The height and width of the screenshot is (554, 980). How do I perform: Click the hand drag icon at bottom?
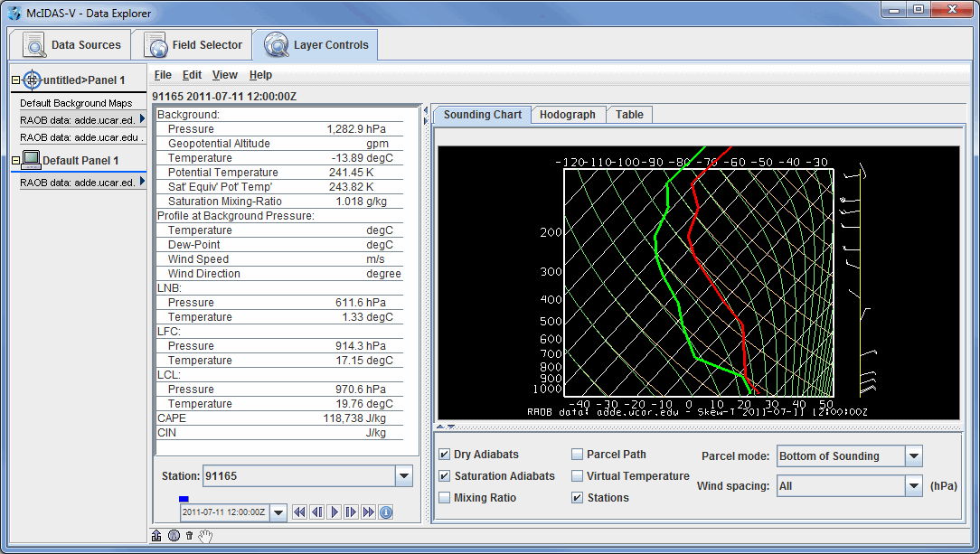coord(205,536)
